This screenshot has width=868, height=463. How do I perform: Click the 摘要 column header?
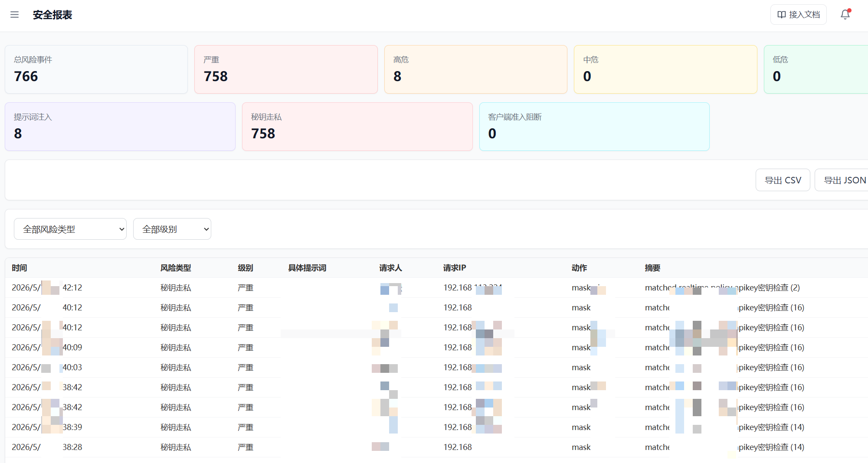pos(652,268)
